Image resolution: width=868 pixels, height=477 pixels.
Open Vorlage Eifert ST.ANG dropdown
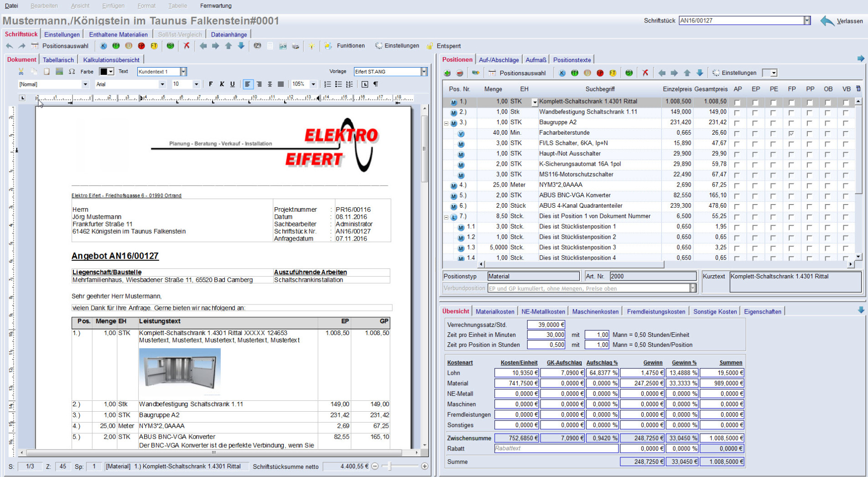pyautogui.click(x=424, y=72)
